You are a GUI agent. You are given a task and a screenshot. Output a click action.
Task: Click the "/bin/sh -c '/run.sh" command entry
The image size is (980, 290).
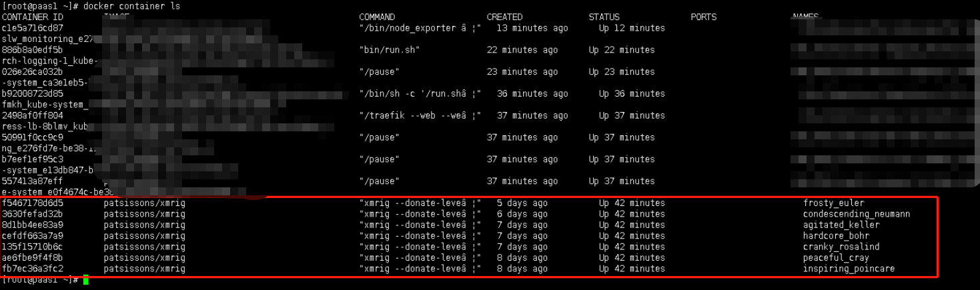point(420,94)
